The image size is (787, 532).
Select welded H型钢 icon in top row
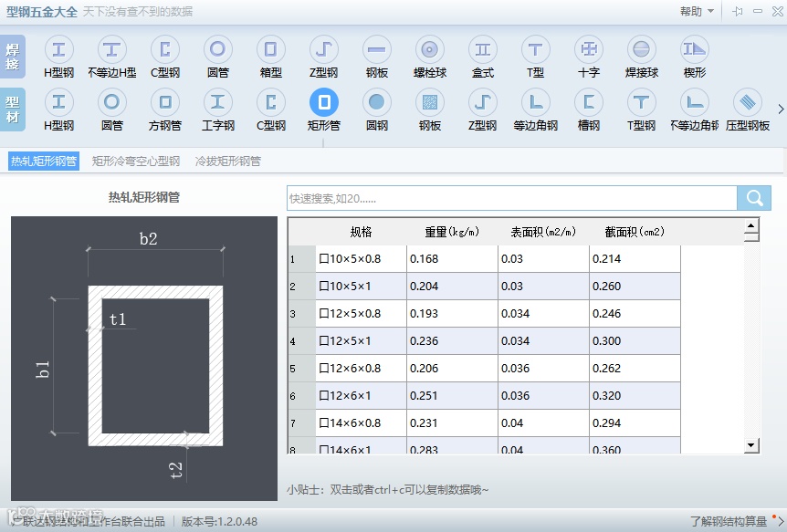click(58, 57)
